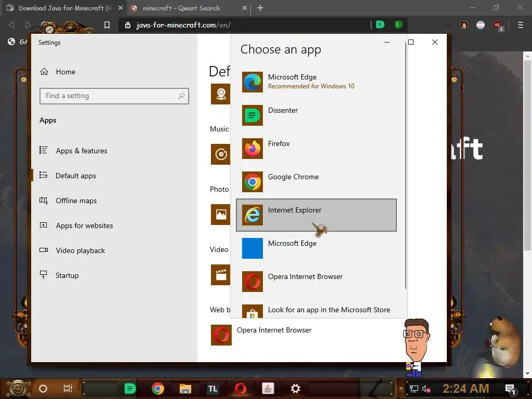Viewport: 532px width, 399px height.
Task: Switch to the minecraft - Qwant Search tab
Action: click(181, 8)
